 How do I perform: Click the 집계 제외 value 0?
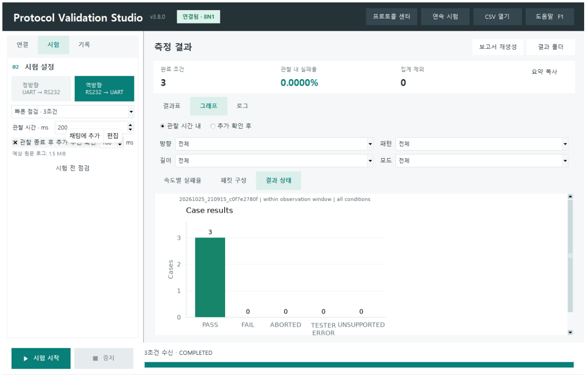tap(403, 82)
